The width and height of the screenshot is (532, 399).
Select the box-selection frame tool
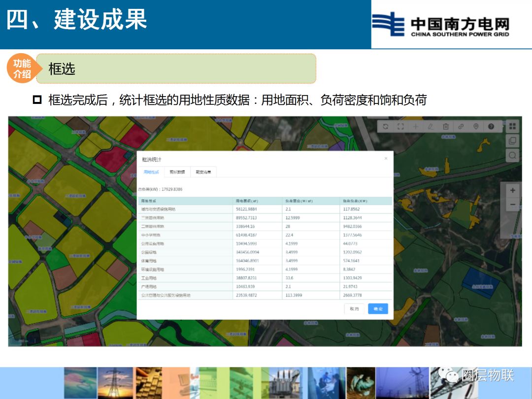(x=400, y=127)
